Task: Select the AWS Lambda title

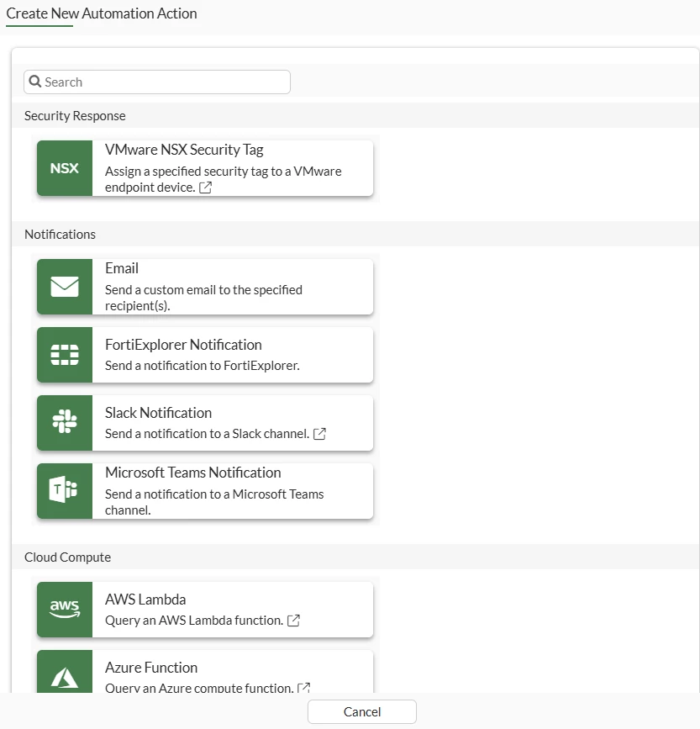Action: [145, 600]
